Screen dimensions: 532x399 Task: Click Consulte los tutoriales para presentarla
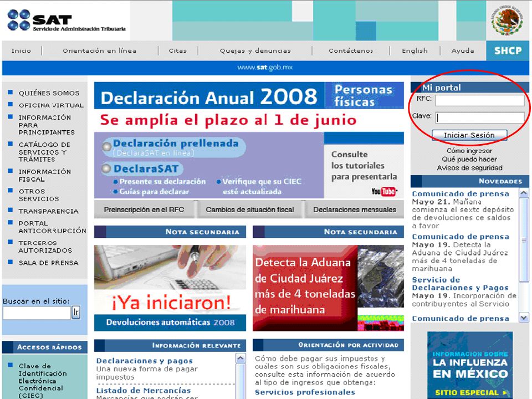tap(364, 166)
